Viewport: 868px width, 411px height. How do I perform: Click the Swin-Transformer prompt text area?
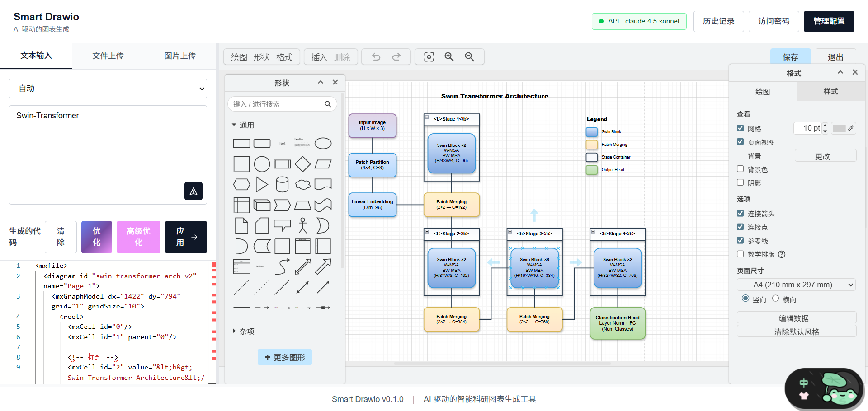(x=108, y=155)
